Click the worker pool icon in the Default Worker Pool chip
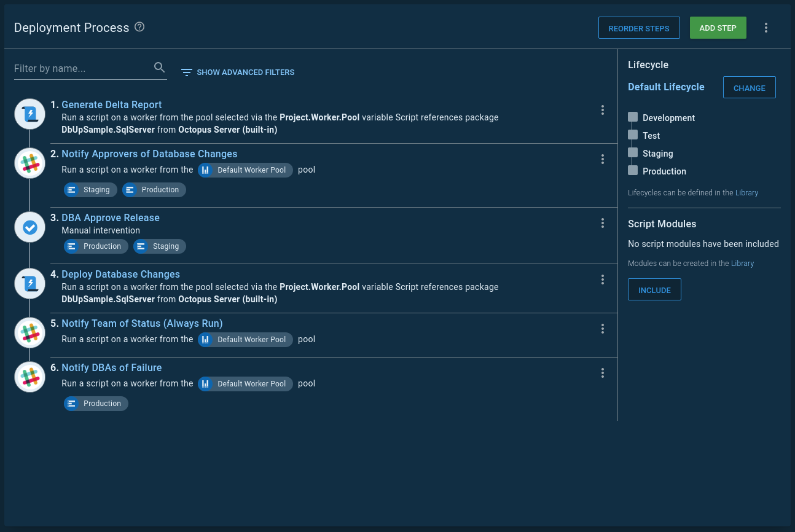Image resolution: width=795 pixels, height=532 pixels. [x=206, y=170]
